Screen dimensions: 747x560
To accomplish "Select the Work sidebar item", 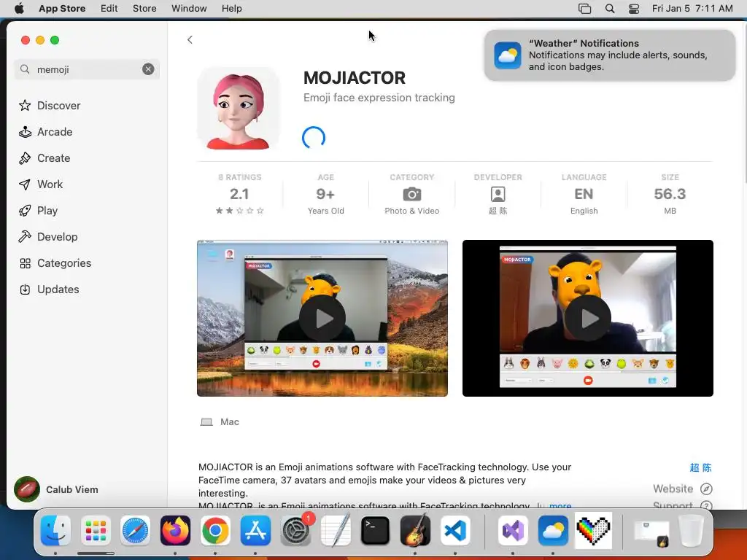I will click(50, 184).
